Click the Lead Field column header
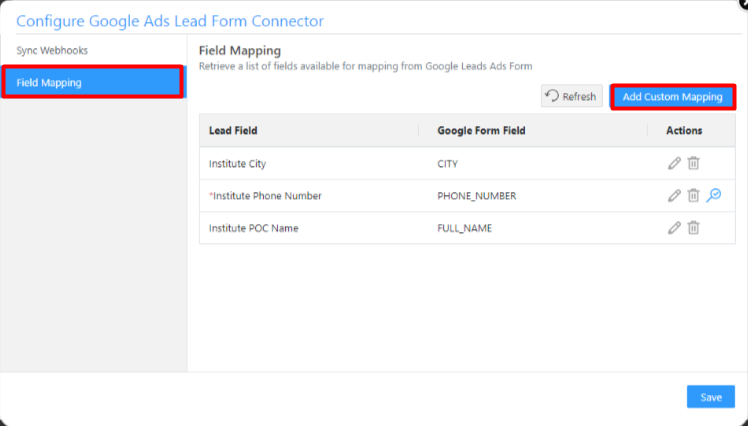748x426 pixels. [x=233, y=130]
